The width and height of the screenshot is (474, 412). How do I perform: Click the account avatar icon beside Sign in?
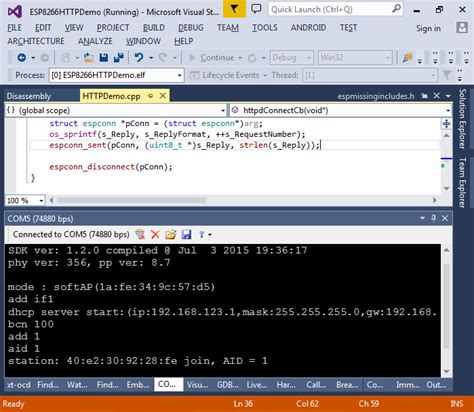[x=462, y=28]
